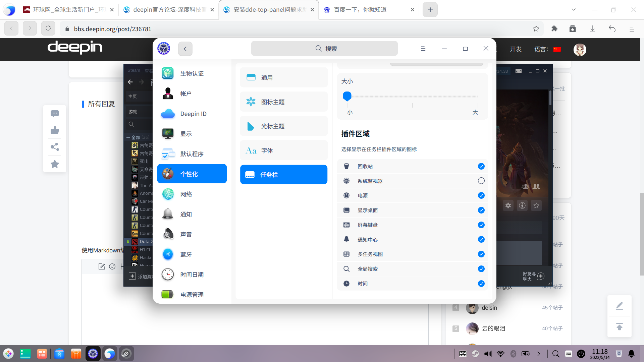Disable the 回收站 plugin checkbox
This screenshot has height=362, width=644.
[481, 166]
